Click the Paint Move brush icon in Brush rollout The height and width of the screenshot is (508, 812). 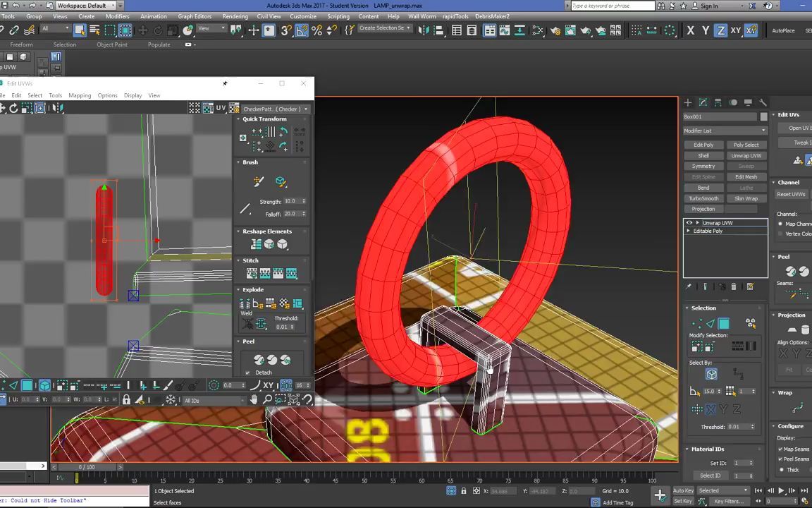coord(257,182)
